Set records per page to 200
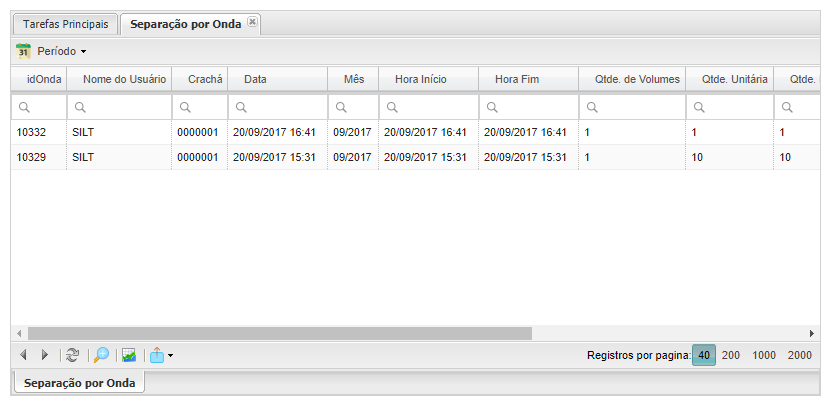831x406 pixels. coord(731,355)
